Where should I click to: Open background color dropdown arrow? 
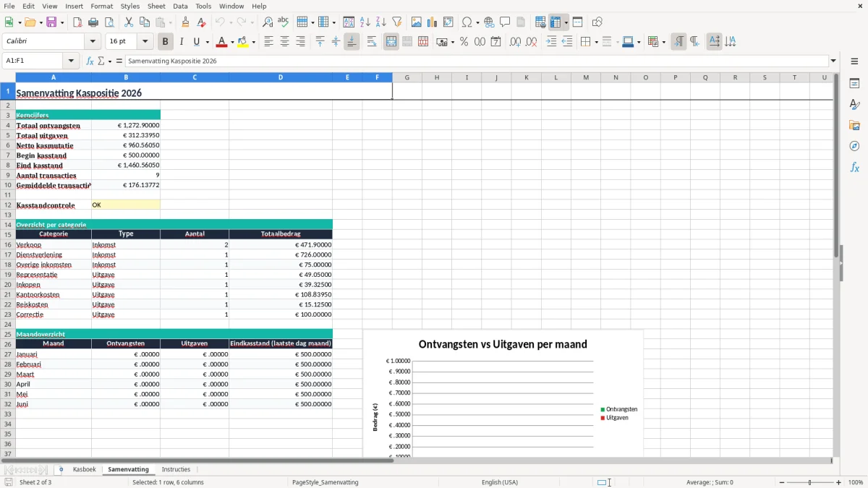tap(253, 42)
